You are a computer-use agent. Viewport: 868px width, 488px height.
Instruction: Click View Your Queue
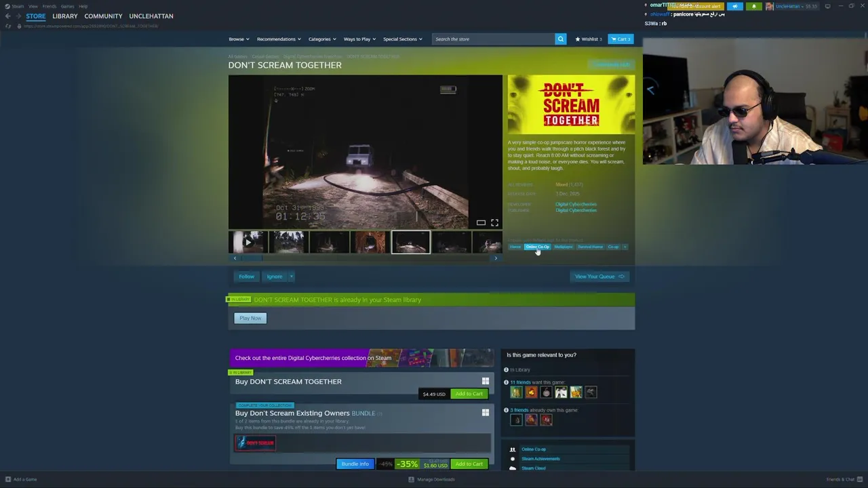599,277
